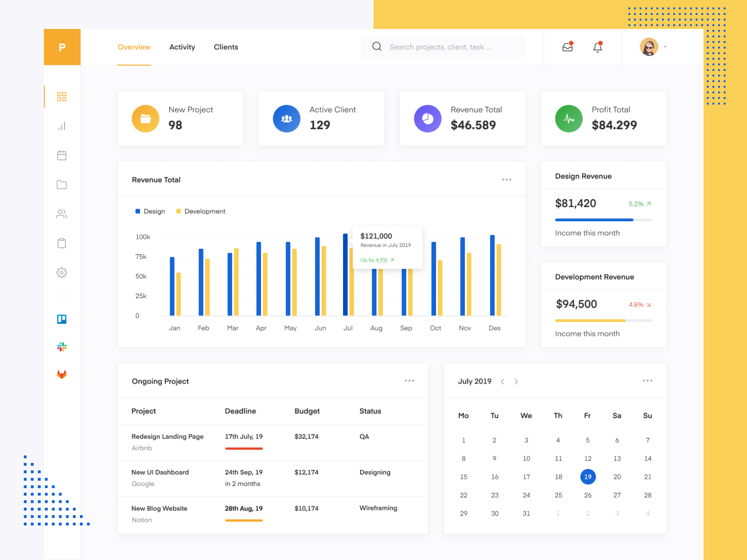Open the settings gear in sidebar

62,273
